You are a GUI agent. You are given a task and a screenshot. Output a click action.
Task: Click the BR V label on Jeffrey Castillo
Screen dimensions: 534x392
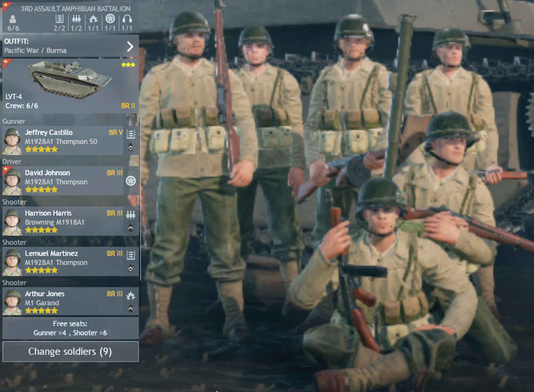pyautogui.click(x=116, y=132)
